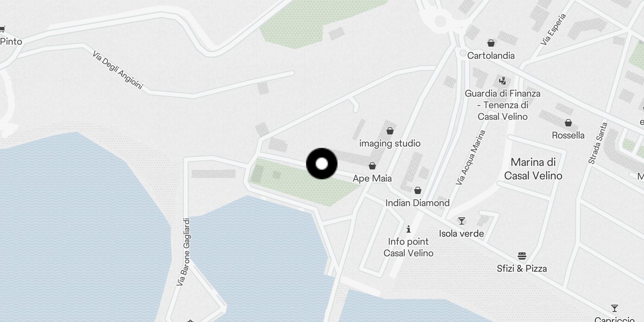Click the Cartolandia shopping bag icon
Screen dimensions: 644x322
pos(491,43)
